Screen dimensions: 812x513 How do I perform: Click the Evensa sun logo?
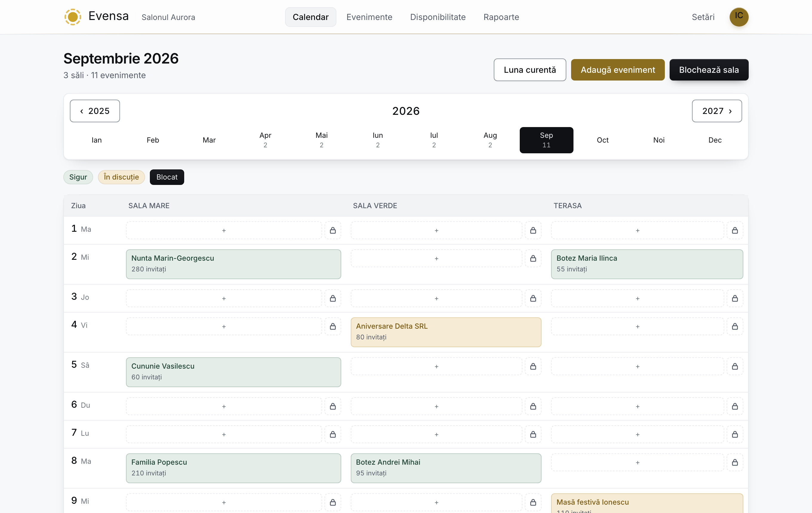tap(73, 17)
